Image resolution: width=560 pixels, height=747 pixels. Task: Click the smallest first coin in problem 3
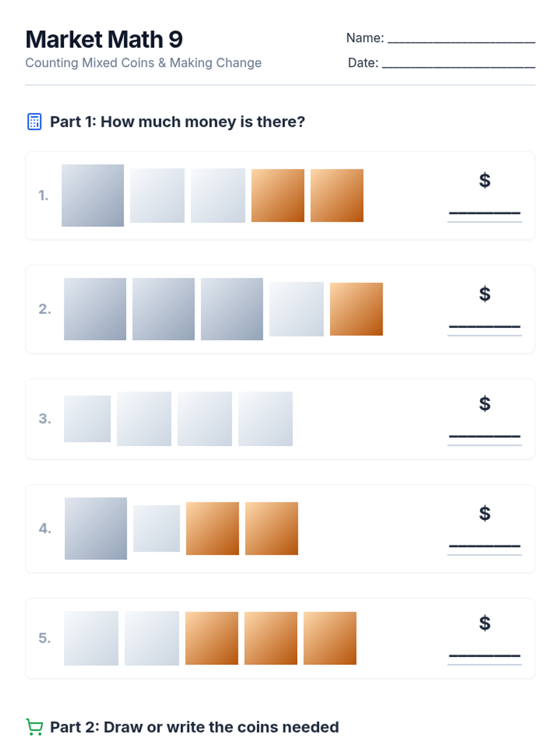(87, 419)
